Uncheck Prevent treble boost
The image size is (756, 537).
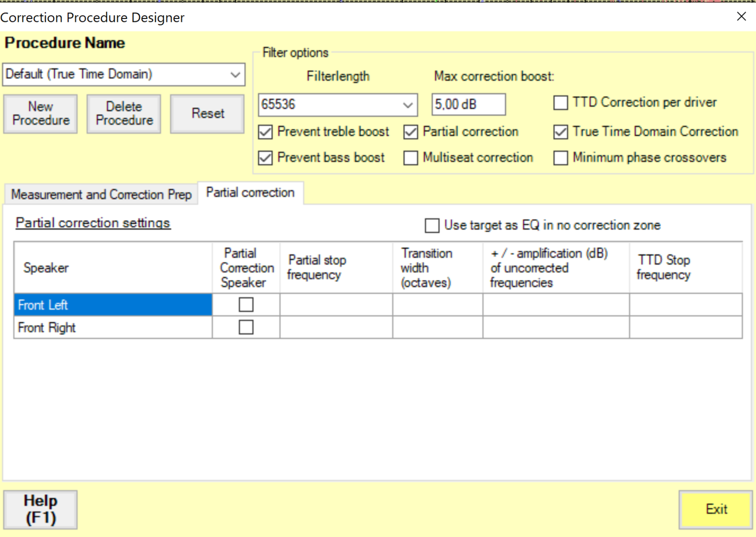[266, 132]
